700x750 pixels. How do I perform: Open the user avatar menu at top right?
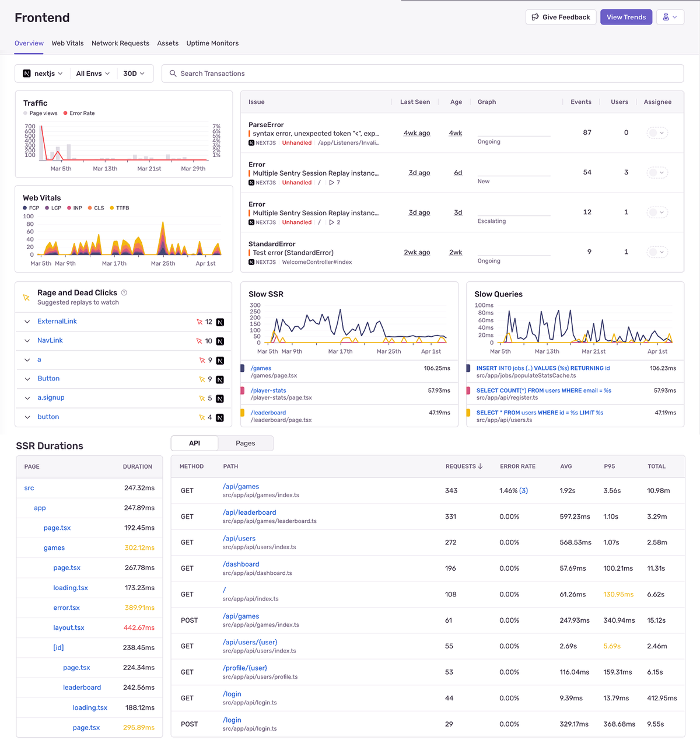point(670,17)
